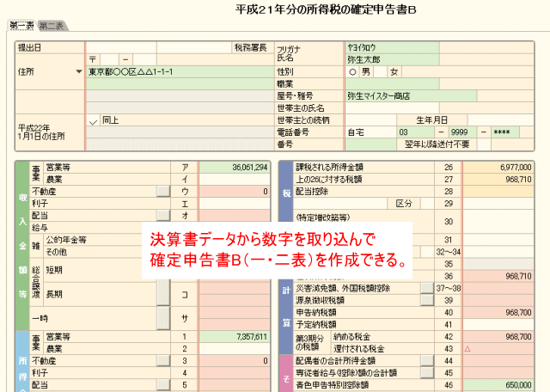Click the 番号 input field

coord(370,144)
